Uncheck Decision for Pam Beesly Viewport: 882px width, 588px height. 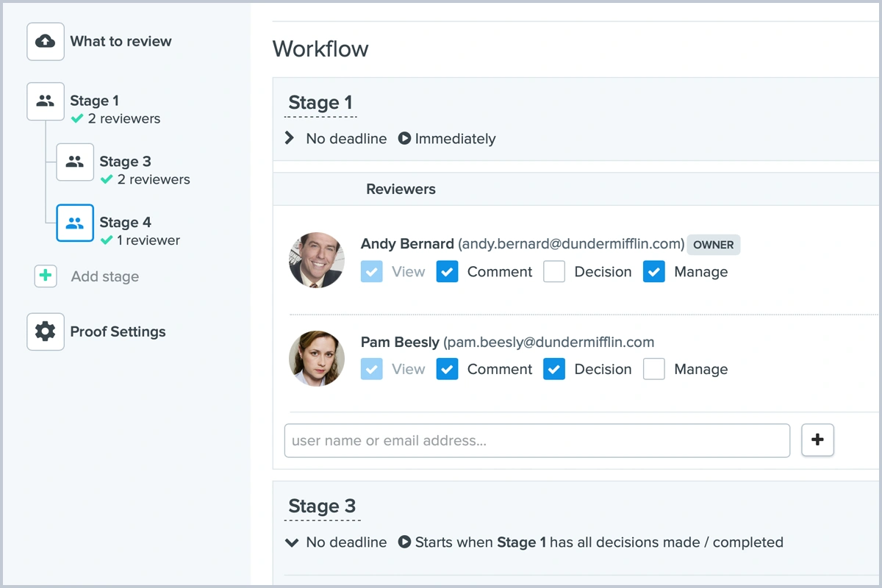coord(554,369)
